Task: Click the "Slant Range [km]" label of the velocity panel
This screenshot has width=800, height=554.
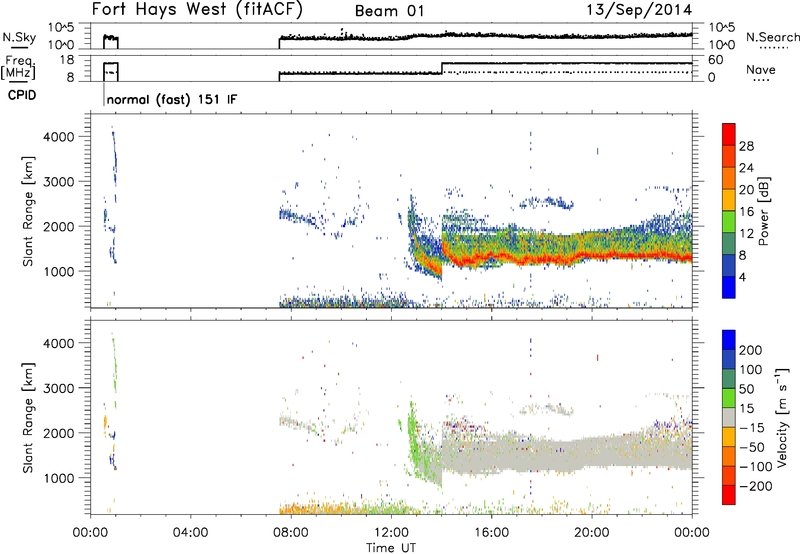Action: (28, 417)
